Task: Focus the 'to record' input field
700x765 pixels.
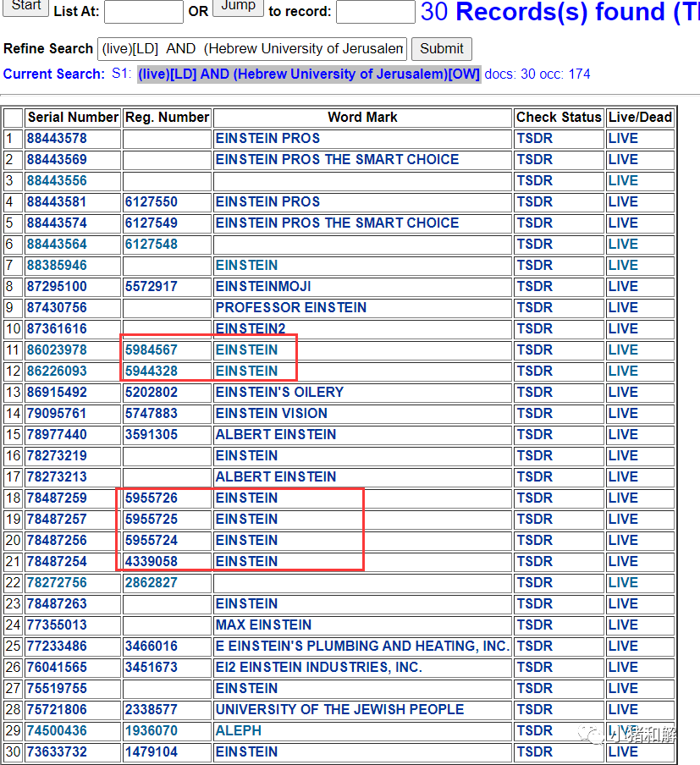Action: tap(375, 11)
